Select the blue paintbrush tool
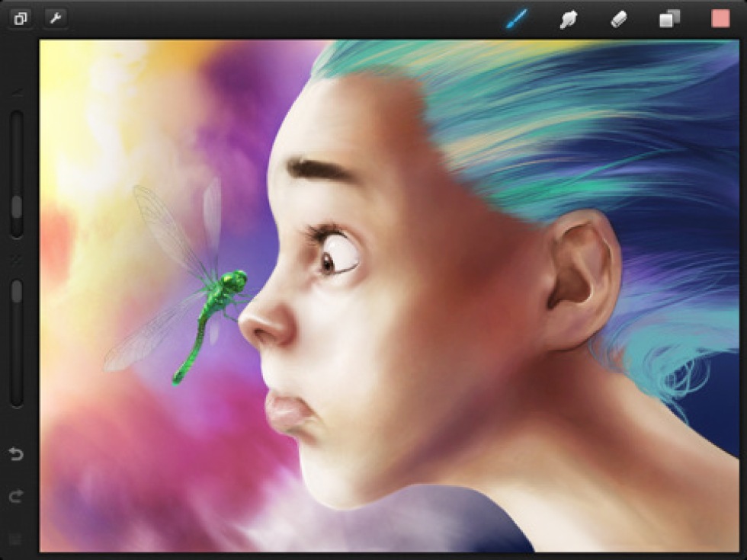This screenshot has height=560, width=747. click(517, 19)
